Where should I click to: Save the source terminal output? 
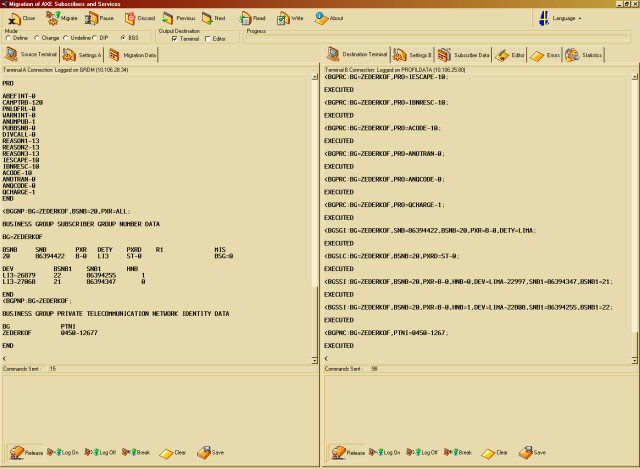pos(211,452)
